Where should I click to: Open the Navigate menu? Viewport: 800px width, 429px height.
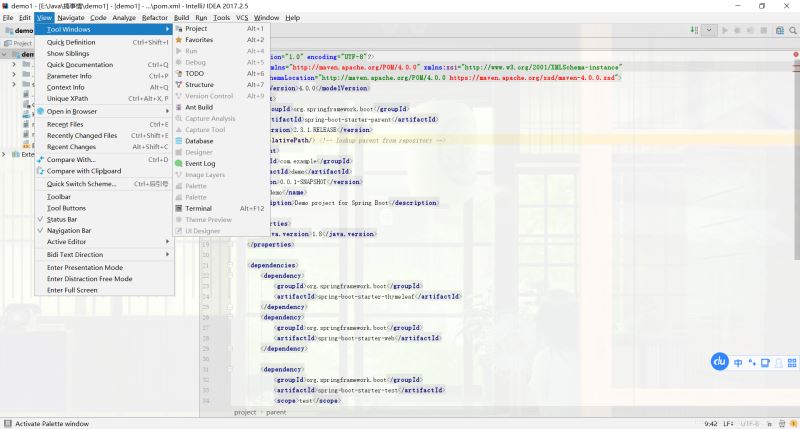coord(71,18)
